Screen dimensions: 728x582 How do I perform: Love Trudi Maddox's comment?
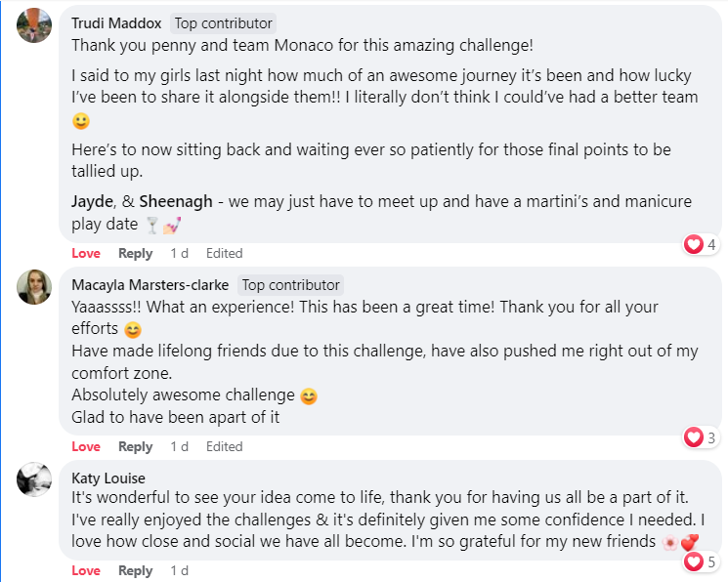tap(86, 253)
